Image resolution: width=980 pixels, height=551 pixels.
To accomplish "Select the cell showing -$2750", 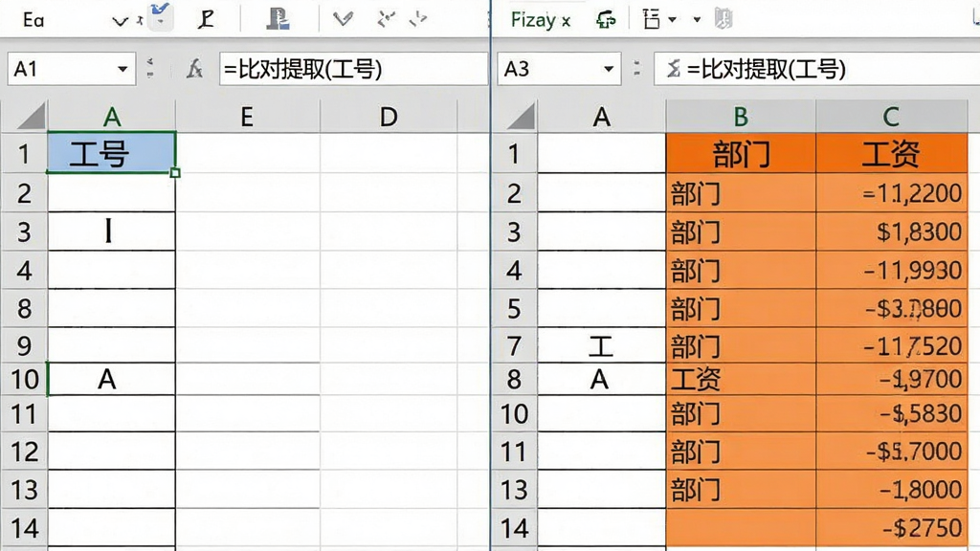I will point(891,528).
